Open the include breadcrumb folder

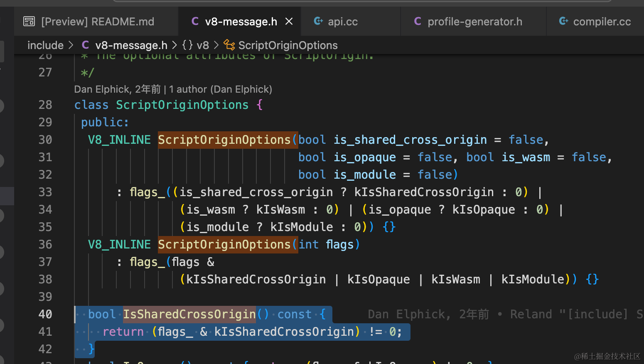tap(45, 45)
